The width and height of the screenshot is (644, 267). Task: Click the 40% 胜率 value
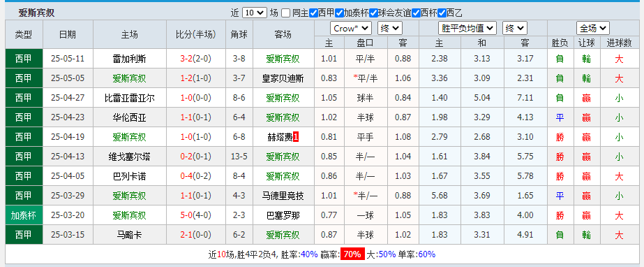click(309, 254)
